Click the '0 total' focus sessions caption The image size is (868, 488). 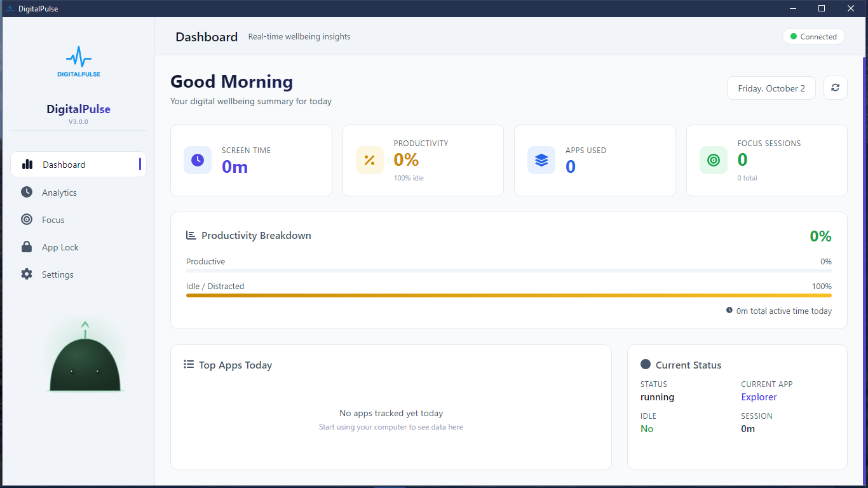point(747,178)
